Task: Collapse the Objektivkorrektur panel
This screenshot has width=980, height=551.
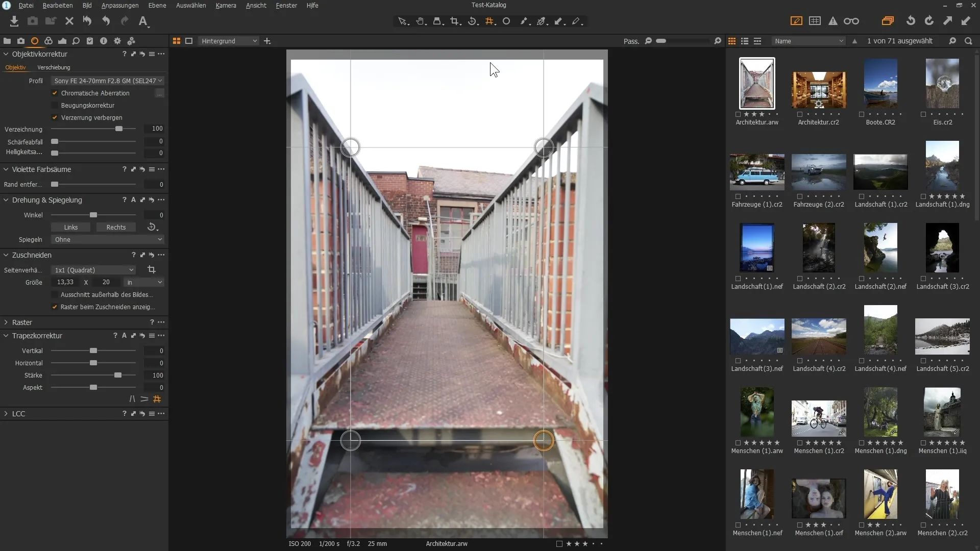Action: pos(6,54)
